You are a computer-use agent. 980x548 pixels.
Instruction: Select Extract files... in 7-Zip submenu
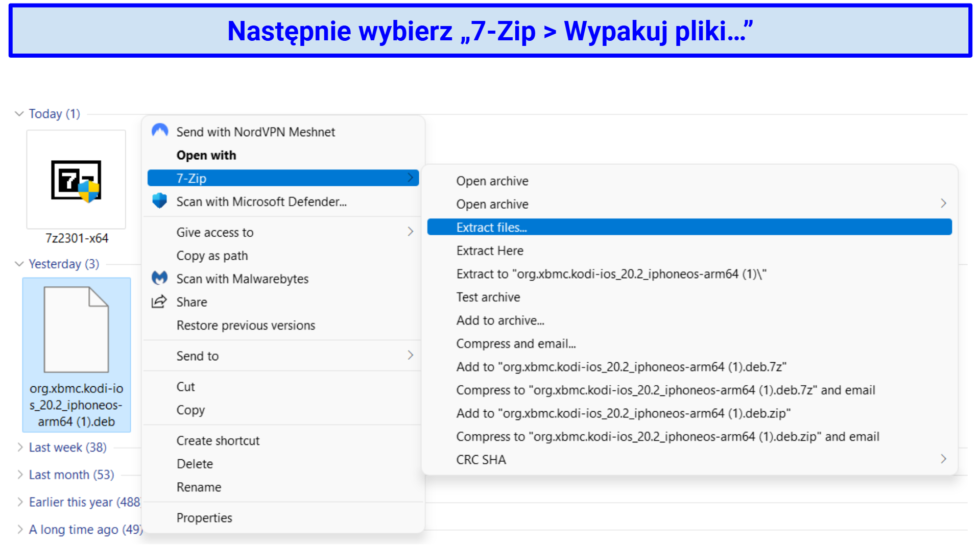689,227
